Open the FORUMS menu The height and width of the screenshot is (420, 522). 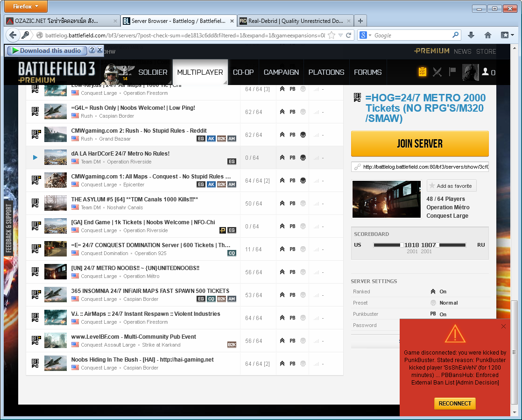pos(368,72)
